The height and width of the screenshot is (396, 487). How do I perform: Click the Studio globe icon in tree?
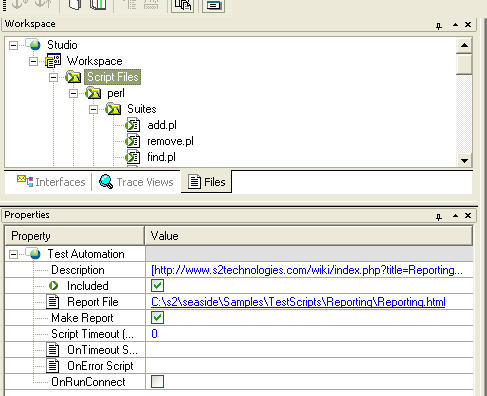tap(34, 45)
